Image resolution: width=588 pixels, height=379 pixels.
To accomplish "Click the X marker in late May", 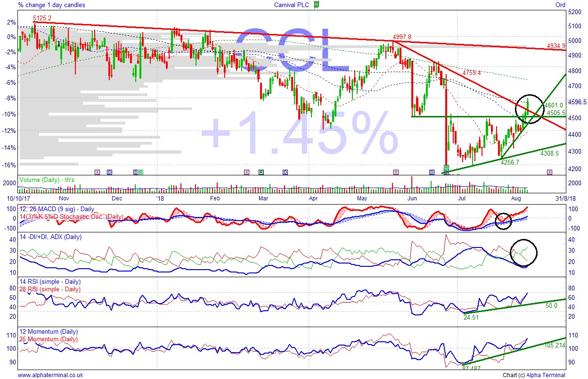I will 396,173.
